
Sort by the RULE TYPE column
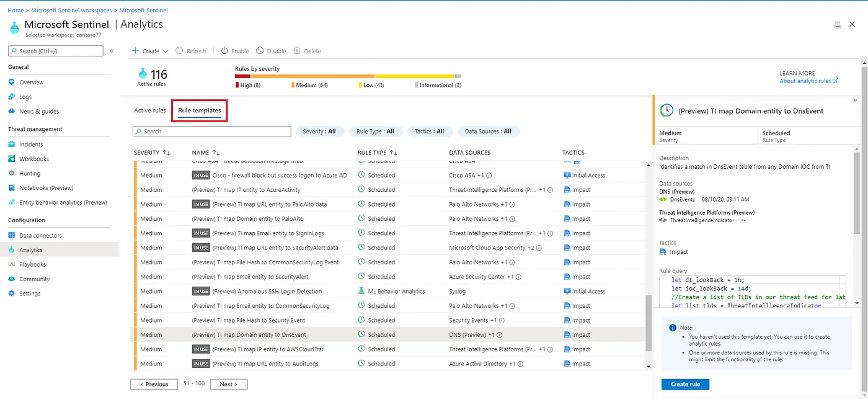[378, 153]
